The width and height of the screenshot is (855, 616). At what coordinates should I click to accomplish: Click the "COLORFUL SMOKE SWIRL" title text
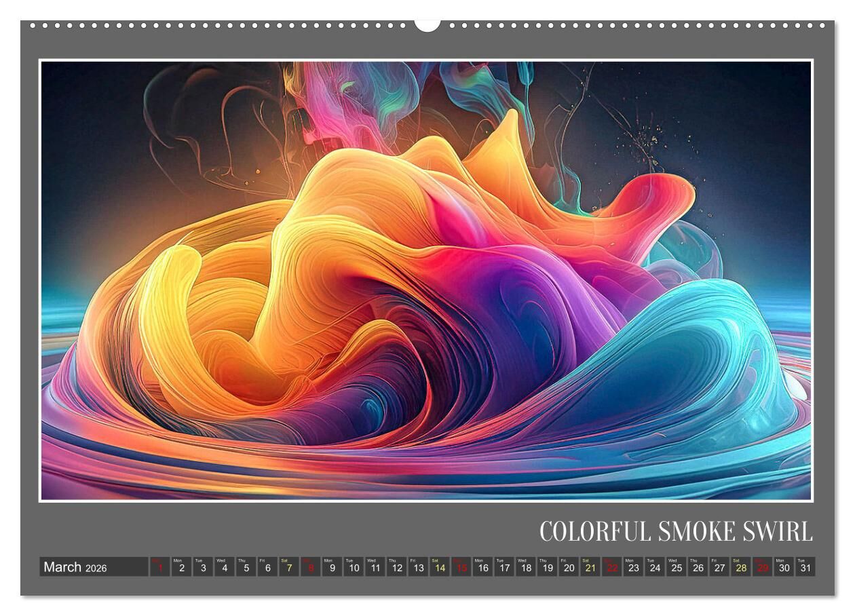click(676, 532)
